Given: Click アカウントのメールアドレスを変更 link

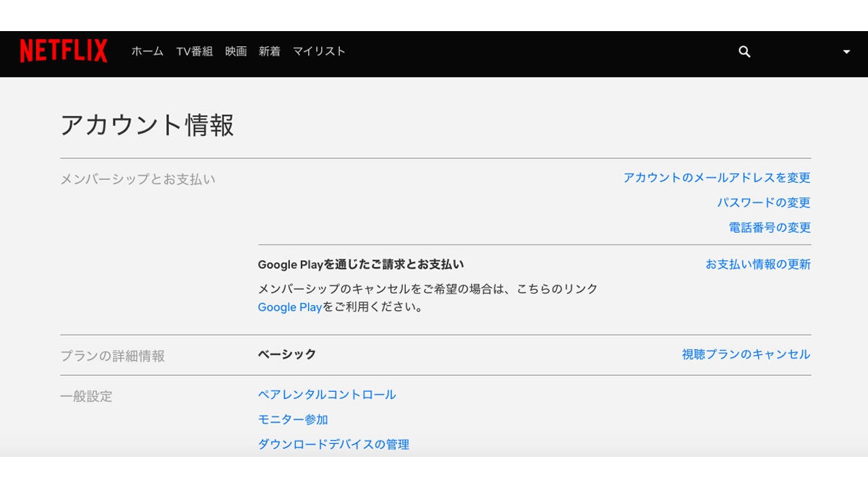Looking at the screenshot, I should click(717, 178).
